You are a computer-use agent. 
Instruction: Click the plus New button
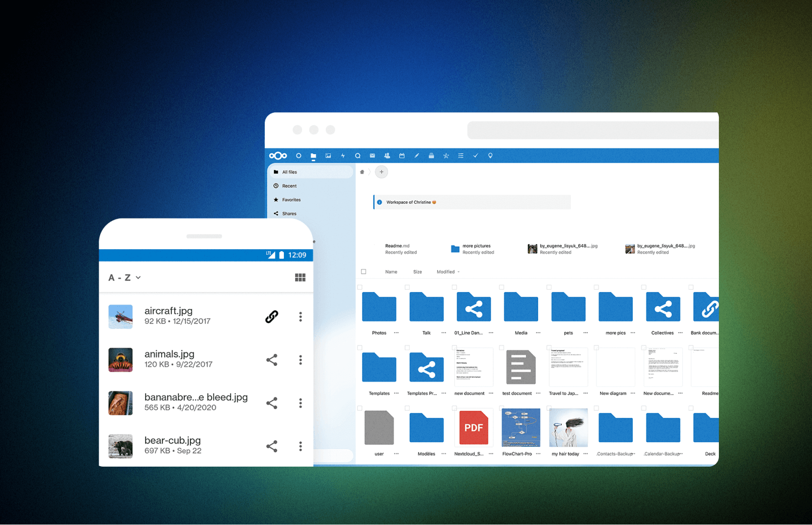tap(382, 172)
